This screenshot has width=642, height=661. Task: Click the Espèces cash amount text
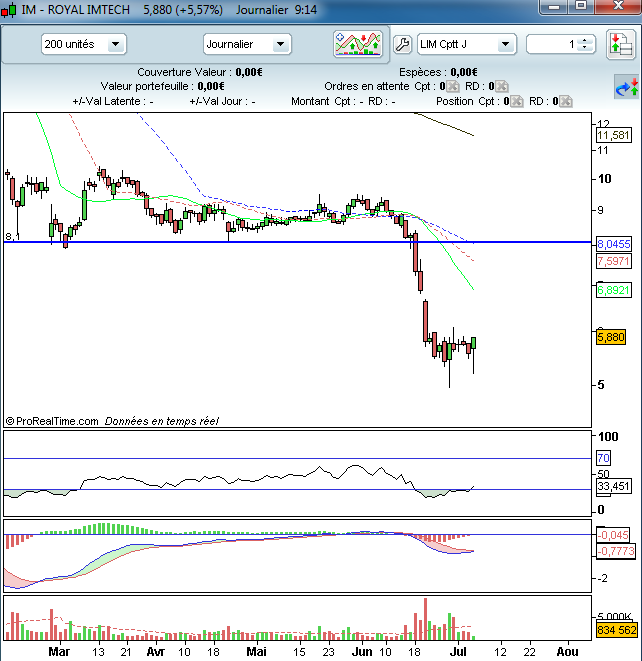[464, 72]
